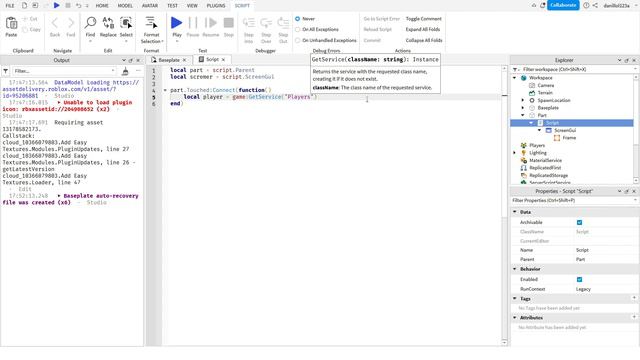640x360 pixels.
Task: Click the Pause test button
Action: pyautogui.click(x=193, y=23)
